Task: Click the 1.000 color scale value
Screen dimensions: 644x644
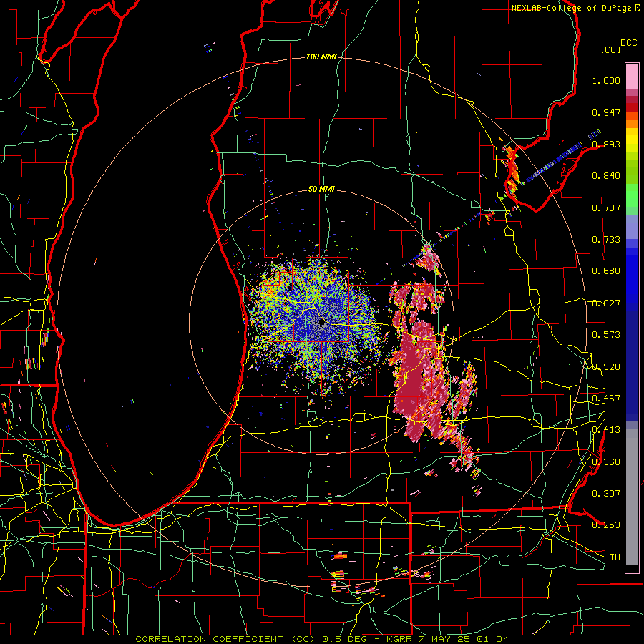Action: pyautogui.click(x=606, y=80)
